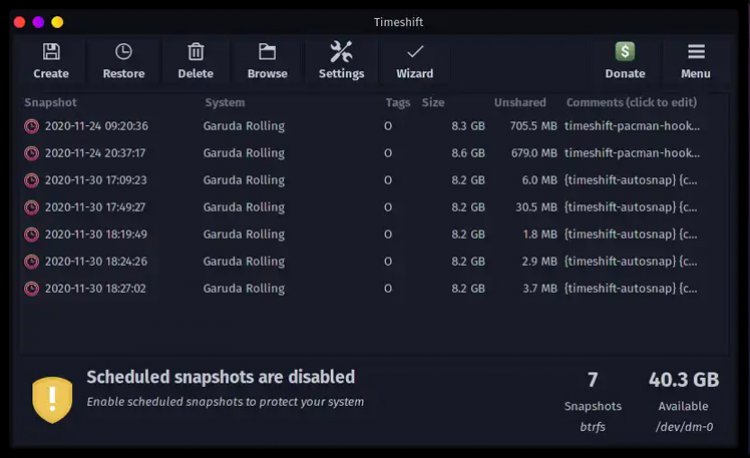The image size is (750, 458).
Task: Select snapshot taken at 2020-11-30 17:09:23
Action: coord(96,180)
